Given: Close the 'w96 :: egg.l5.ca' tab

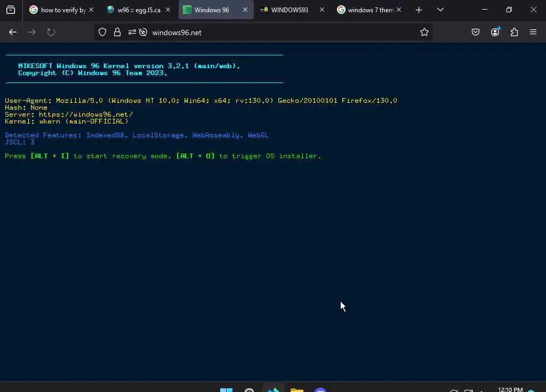Looking at the screenshot, I should point(168,10).
